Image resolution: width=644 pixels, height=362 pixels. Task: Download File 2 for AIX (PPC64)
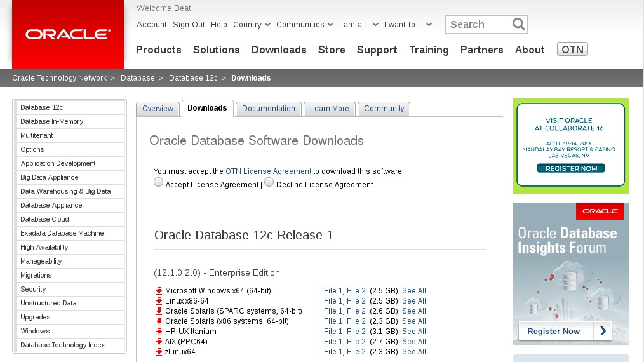point(356,342)
